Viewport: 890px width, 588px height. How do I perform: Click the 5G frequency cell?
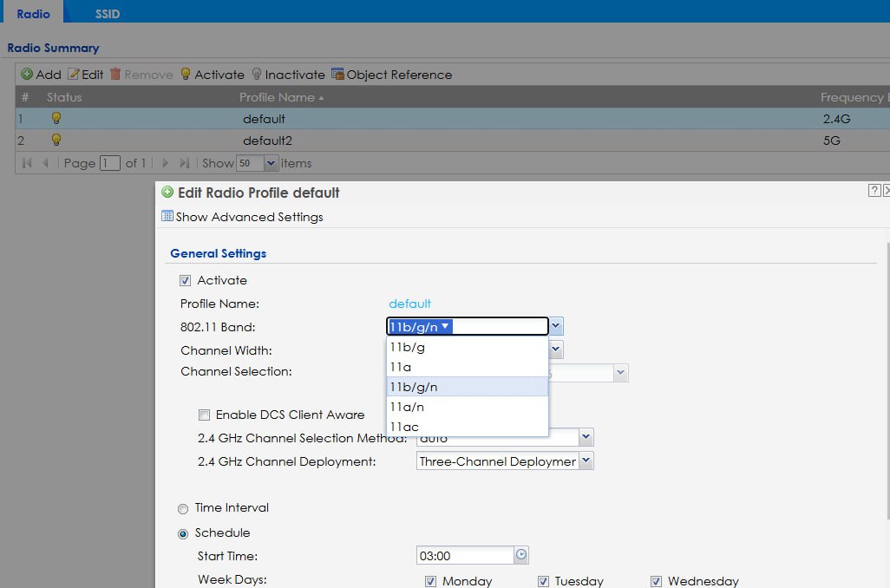832,140
